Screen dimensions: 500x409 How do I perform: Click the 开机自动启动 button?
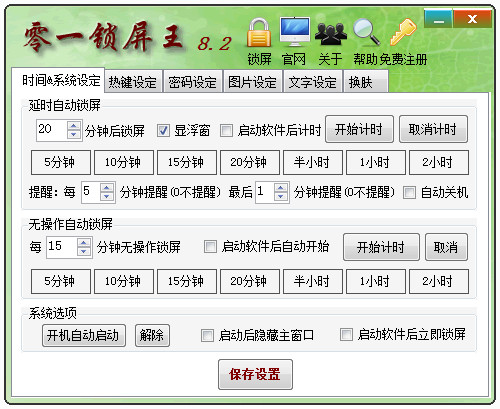pos(84,335)
